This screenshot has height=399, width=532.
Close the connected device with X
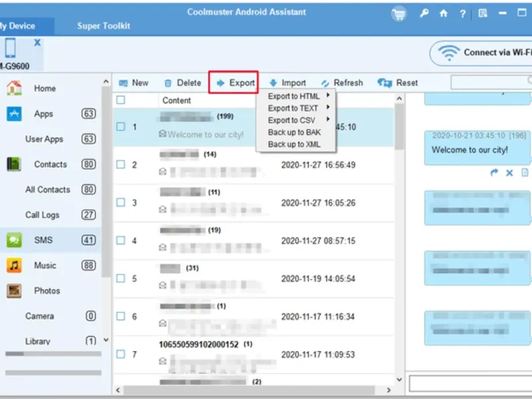[x=37, y=43]
